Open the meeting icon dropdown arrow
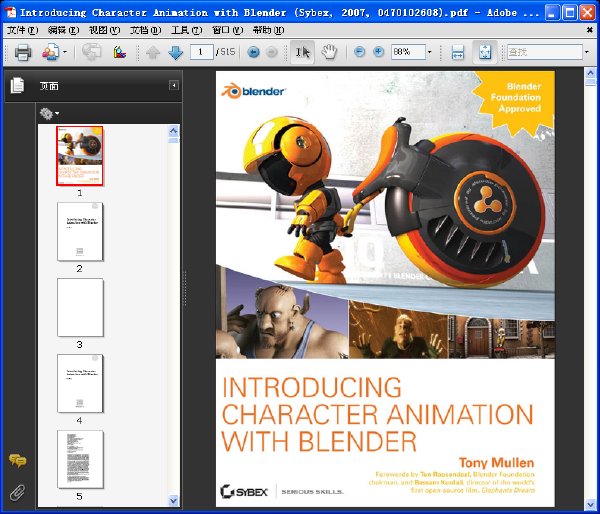 coord(65,52)
